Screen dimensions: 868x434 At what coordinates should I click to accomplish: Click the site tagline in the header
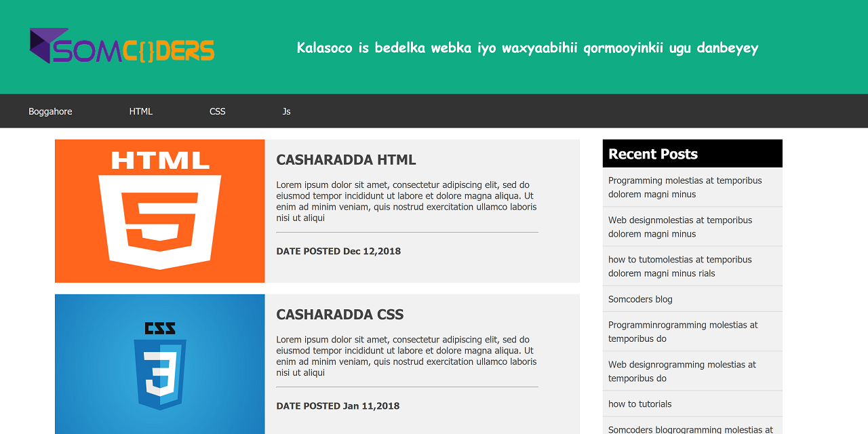click(528, 47)
